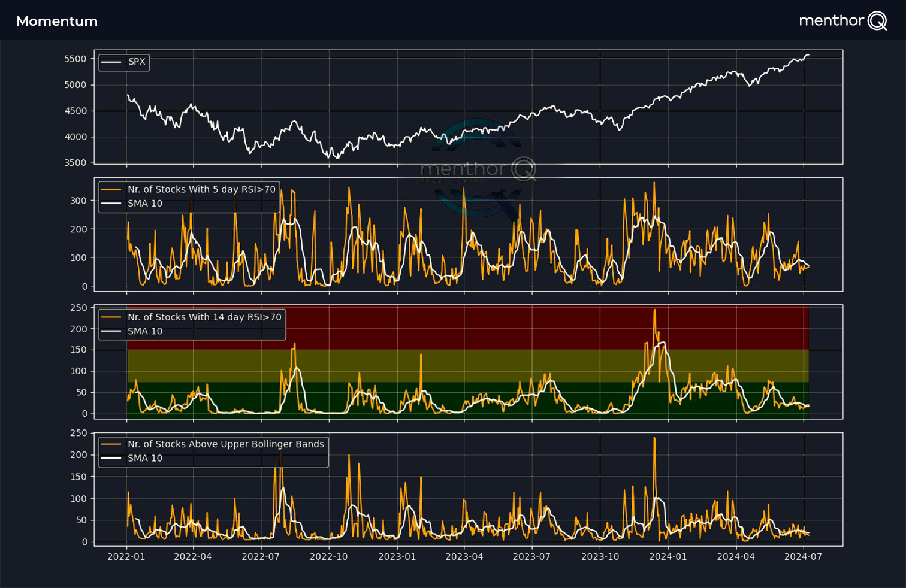The width and height of the screenshot is (906, 588).
Task: Click the 300 label on 5 day RSI y-axis
Action: click(x=78, y=201)
